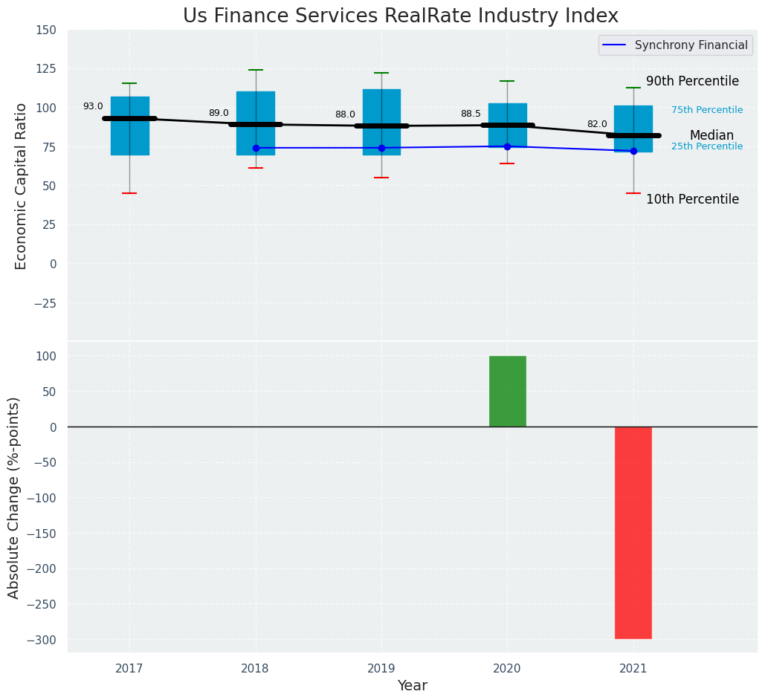
Task: Click the 90th Percentile annotation
Action: click(692, 82)
